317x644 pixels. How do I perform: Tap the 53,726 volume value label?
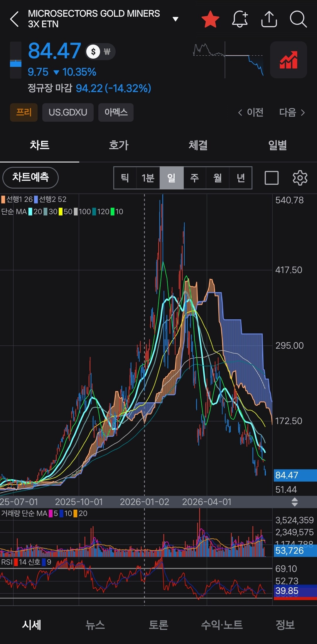click(x=295, y=550)
